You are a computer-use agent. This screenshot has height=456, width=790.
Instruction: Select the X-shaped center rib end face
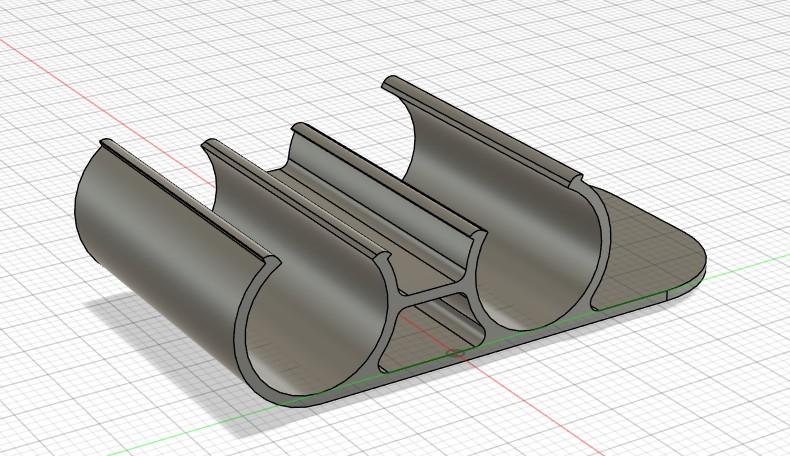(x=431, y=298)
